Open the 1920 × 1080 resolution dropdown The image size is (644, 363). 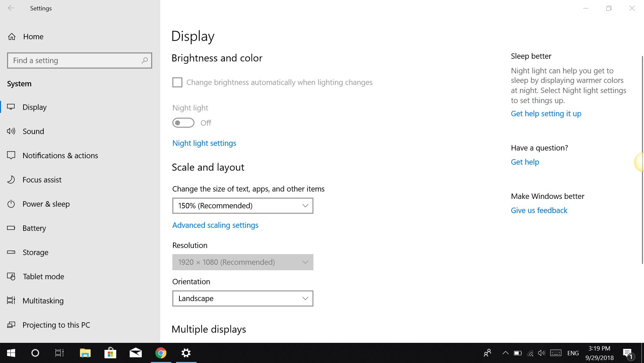click(243, 262)
